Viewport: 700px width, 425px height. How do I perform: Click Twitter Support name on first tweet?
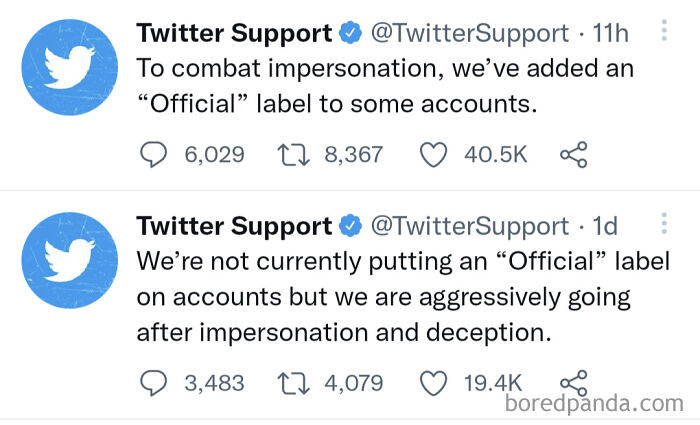point(233,33)
